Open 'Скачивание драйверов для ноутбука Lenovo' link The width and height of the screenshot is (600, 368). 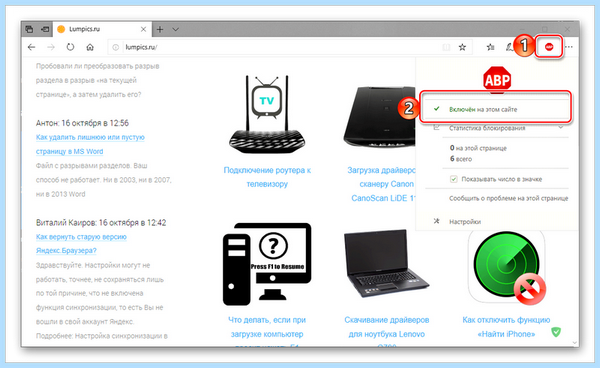coord(386,327)
